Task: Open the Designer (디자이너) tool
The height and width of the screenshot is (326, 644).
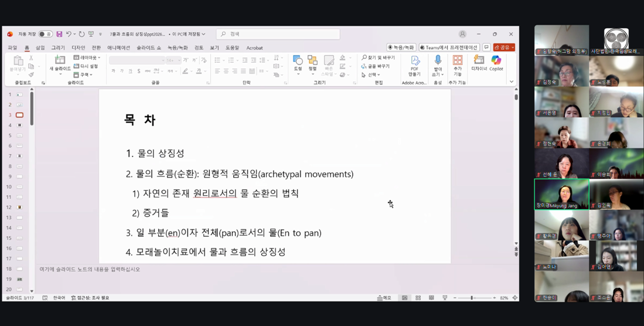Action: [479, 63]
